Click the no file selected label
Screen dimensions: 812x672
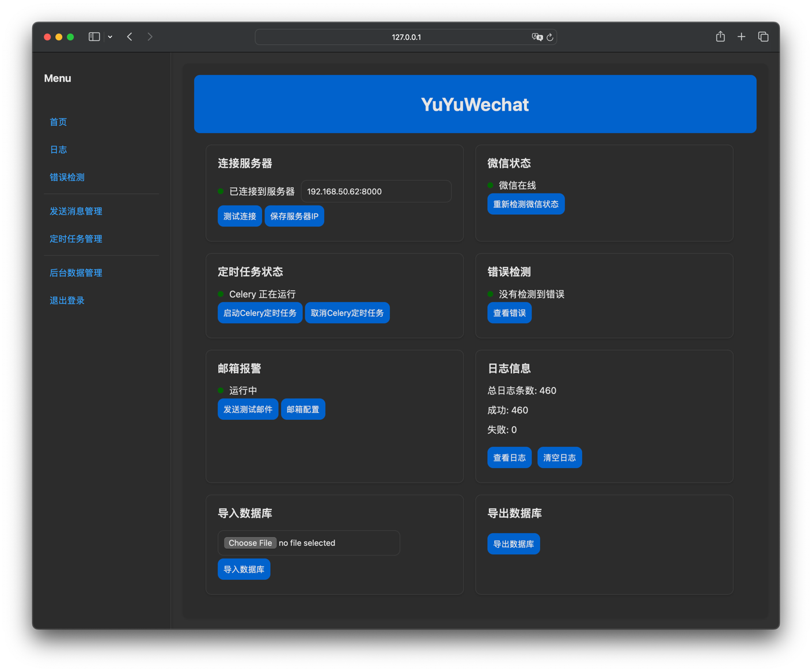click(x=307, y=543)
